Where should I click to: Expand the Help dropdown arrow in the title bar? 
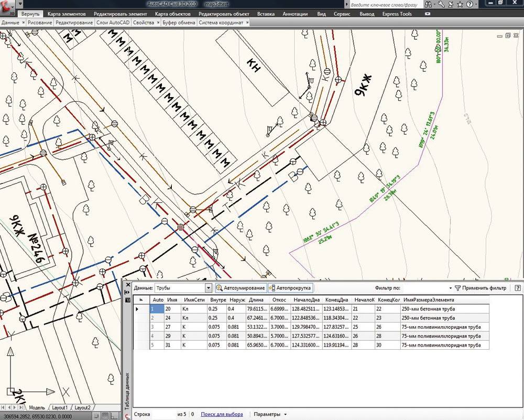(x=476, y=4)
